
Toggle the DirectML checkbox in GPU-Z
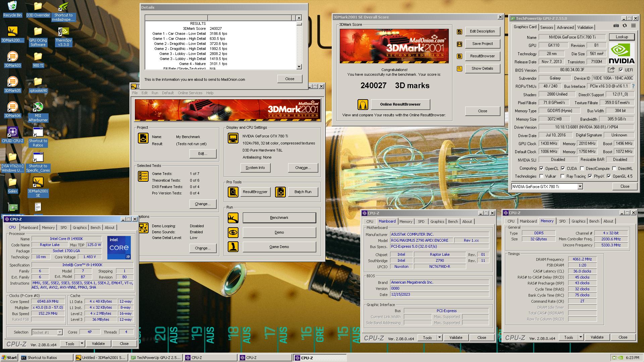614,169
